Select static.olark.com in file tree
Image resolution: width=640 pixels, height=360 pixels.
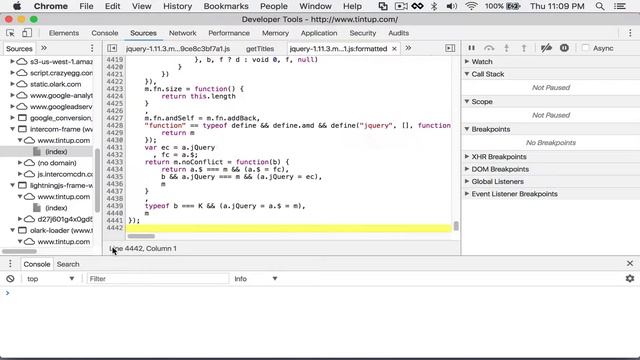[56, 84]
